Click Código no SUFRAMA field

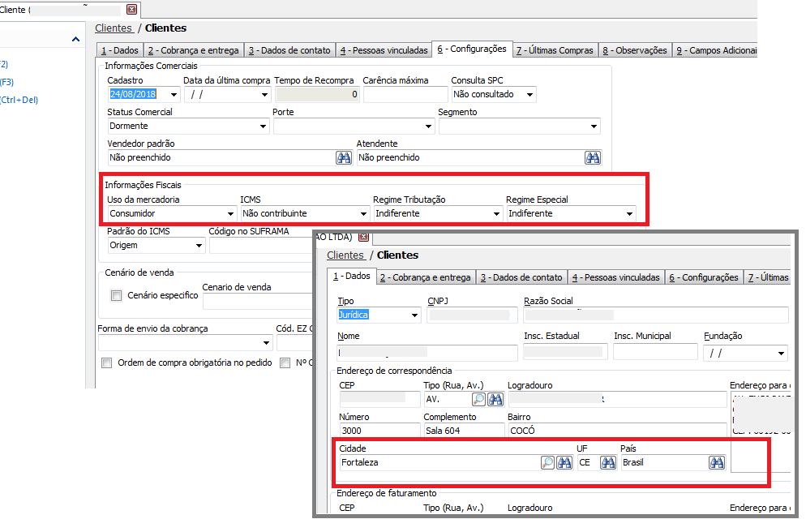point(260,246)
